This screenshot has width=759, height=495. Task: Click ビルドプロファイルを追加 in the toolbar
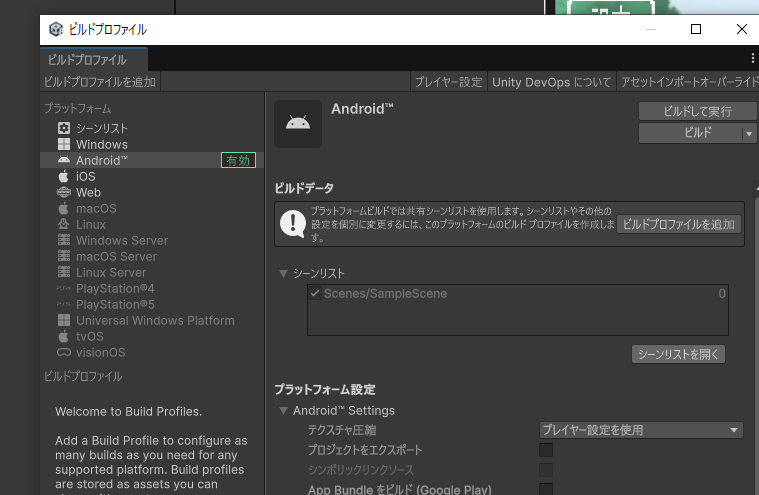pos(100,82)
